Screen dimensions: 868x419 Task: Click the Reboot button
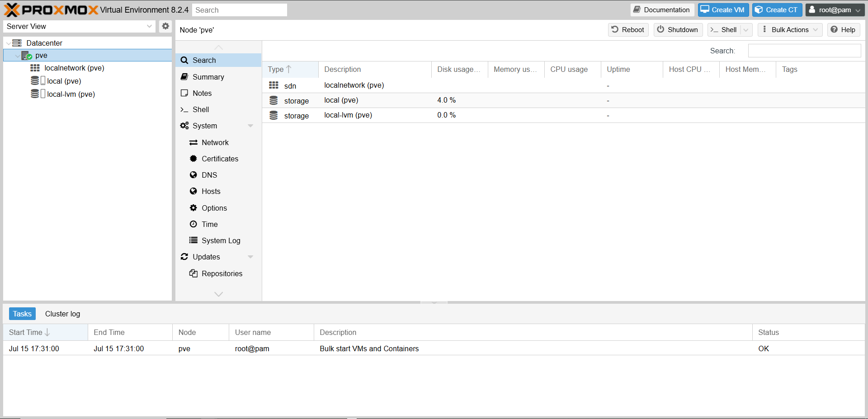628,30
